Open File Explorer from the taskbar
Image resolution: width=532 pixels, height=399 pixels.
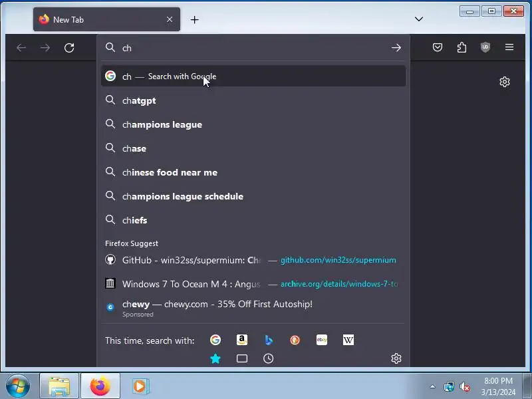pyautogui.click(x=59, y=386)
